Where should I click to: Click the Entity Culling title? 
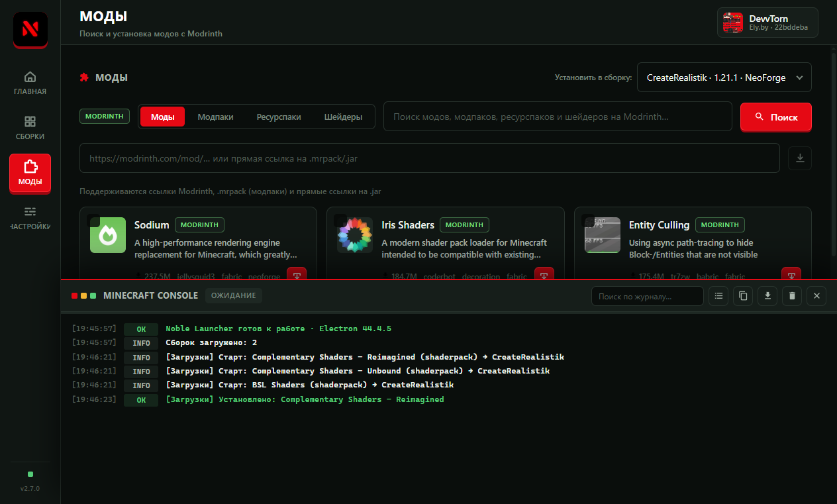coord(660,225)
